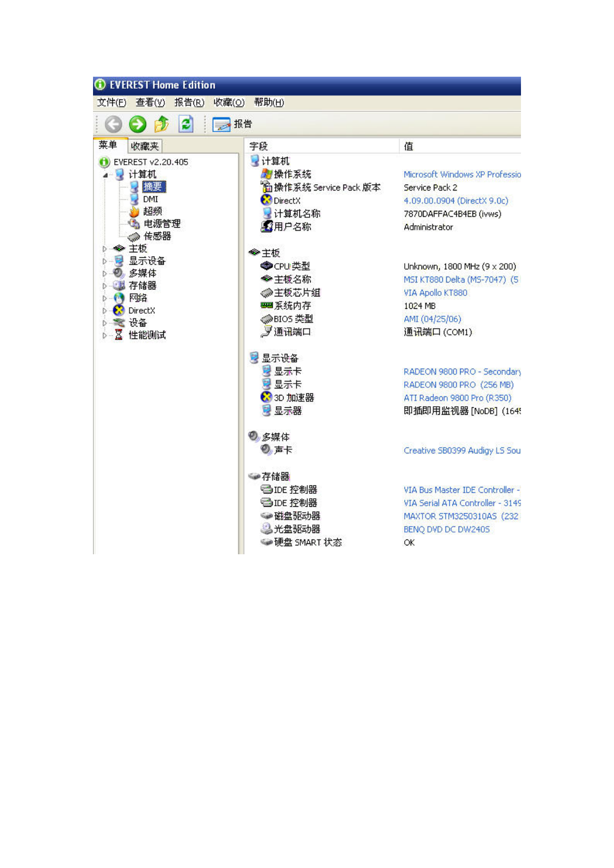Click the 主板 icon in left tree
Screen dimensions: 614x868
[x=119, y=248]
